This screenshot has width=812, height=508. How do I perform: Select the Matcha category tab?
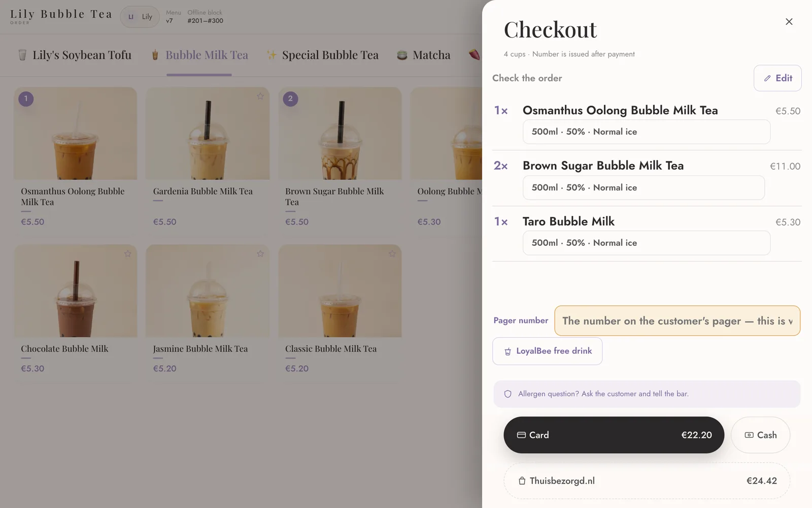click(424, 55)
